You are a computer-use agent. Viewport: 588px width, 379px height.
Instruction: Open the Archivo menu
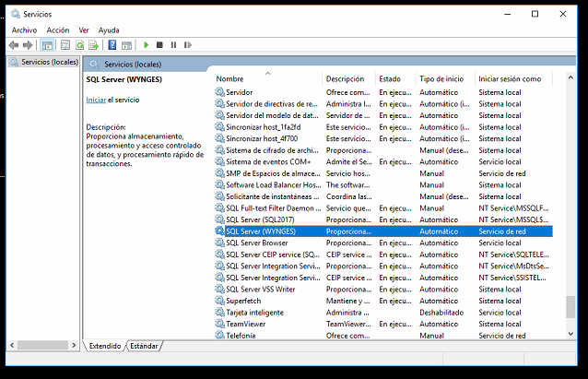(24, 30)
